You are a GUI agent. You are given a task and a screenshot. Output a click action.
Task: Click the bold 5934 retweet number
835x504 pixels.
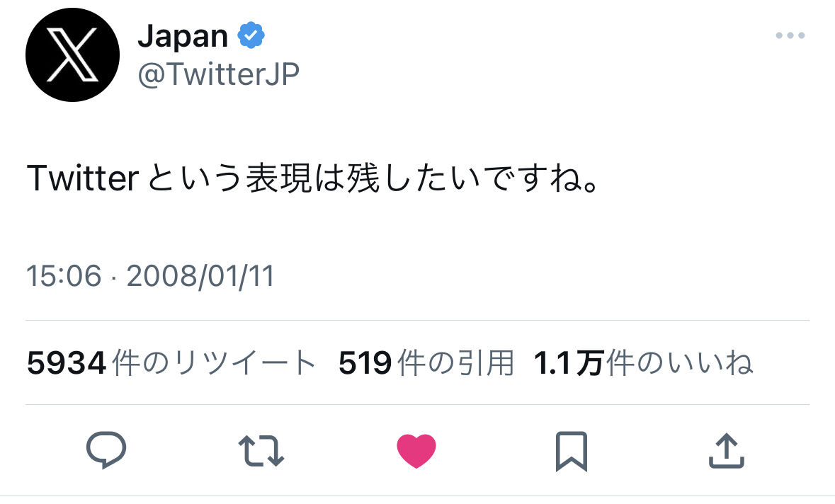[x=67, y=364]
